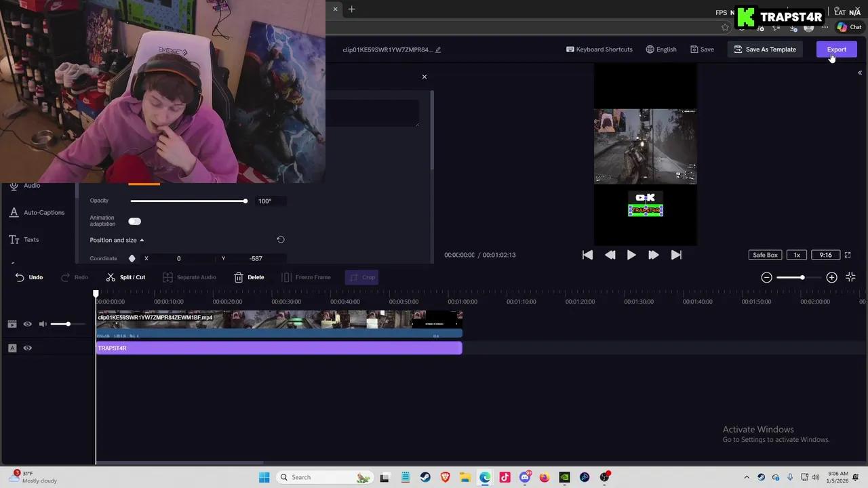Toggle the Animation adaptation switch
This screenshot has width=868, height=488.
coord(134,221)
